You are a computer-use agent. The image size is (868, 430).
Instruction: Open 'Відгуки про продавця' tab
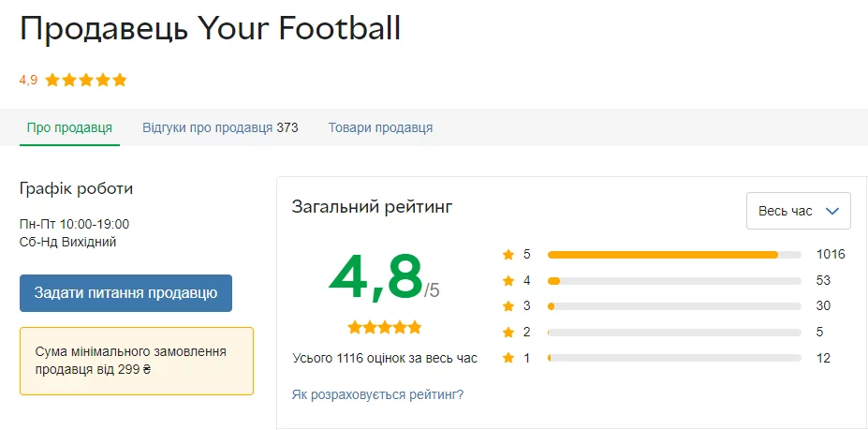point(219,127)
